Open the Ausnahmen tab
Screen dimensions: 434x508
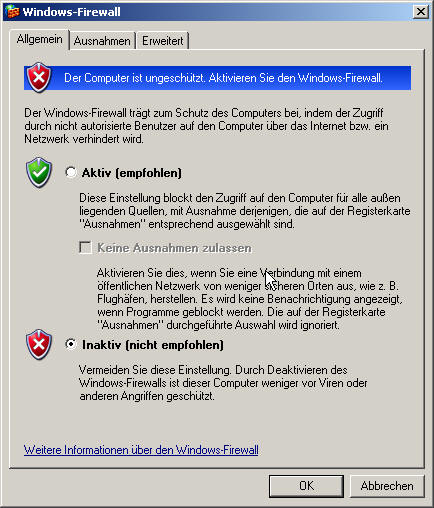pos(102,41)
